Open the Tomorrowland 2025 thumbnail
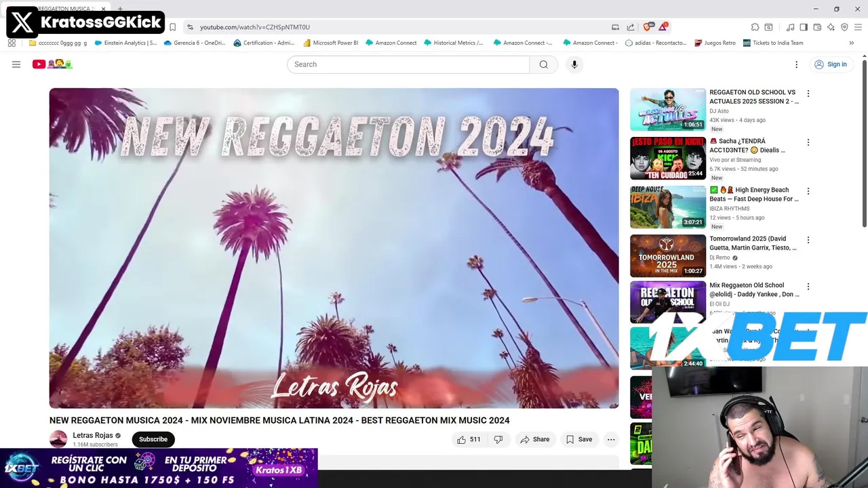This screenshot has width=868, height=488. click(x=668, y=256)
